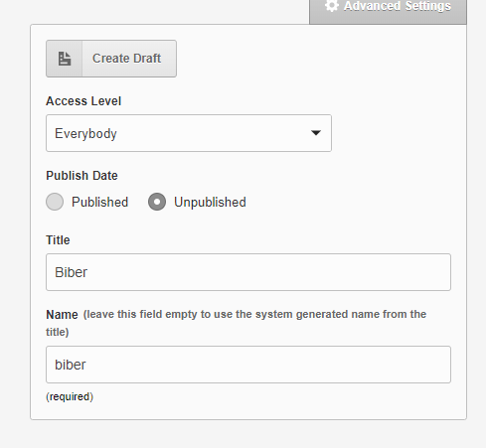Click the Published label text

(100, 202)
